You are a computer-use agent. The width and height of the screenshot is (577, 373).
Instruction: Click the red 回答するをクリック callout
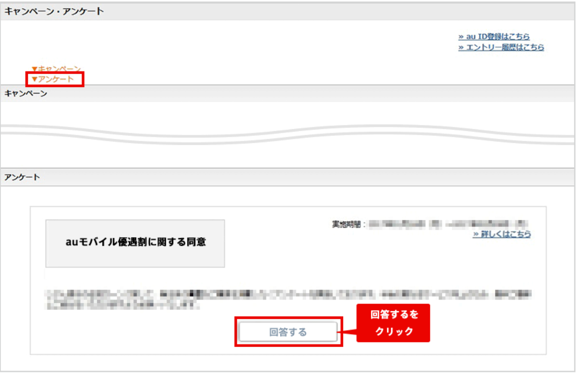tap(393, 323)
